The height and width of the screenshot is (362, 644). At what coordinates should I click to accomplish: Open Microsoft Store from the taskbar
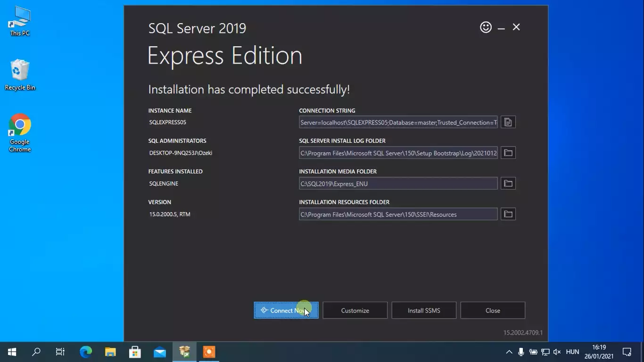(x=135, y=352)
